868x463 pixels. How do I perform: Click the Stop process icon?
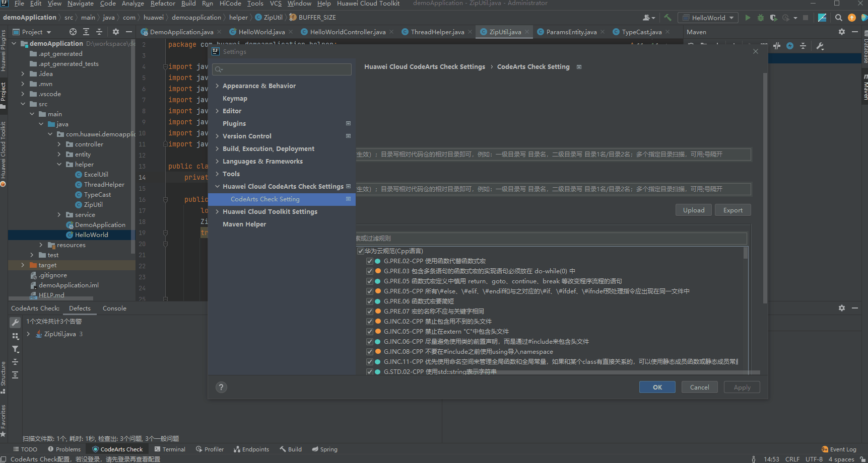(x=805, y=17)
